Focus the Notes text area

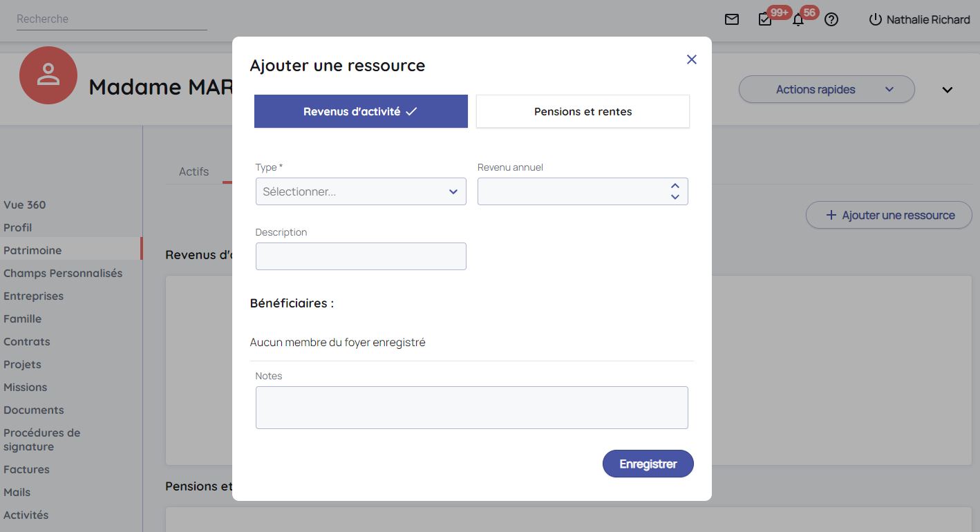(x=471, y=408)
